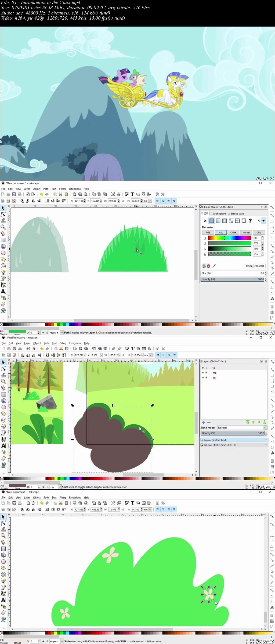Open the Layer 1 selector in flower-bush status bar
The image size is (275, 644).
click(57, 641)
